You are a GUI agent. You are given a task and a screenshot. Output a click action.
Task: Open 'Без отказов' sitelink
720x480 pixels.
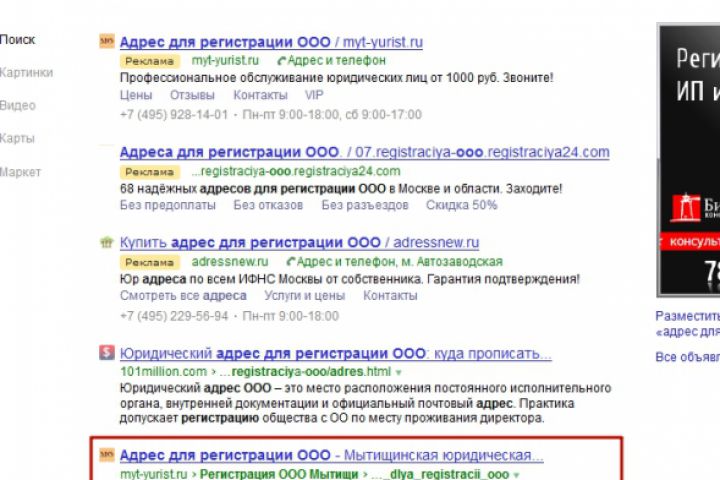[268, 205]
